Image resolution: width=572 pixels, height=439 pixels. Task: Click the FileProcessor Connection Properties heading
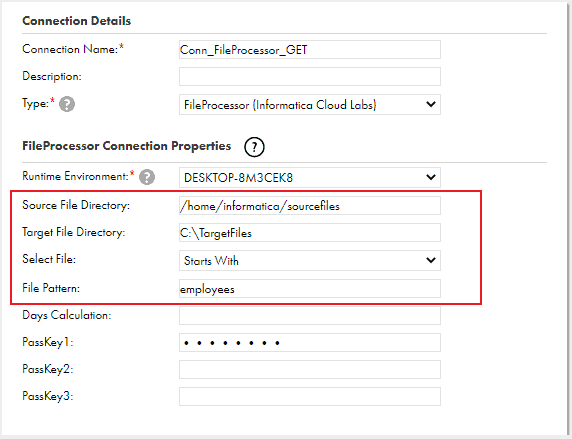click(127, 146)
